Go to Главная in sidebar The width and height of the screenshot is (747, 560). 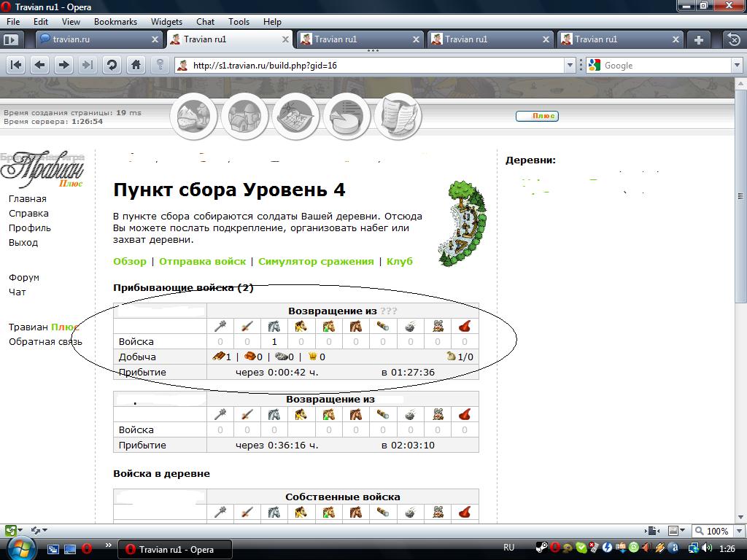point(28,198)
